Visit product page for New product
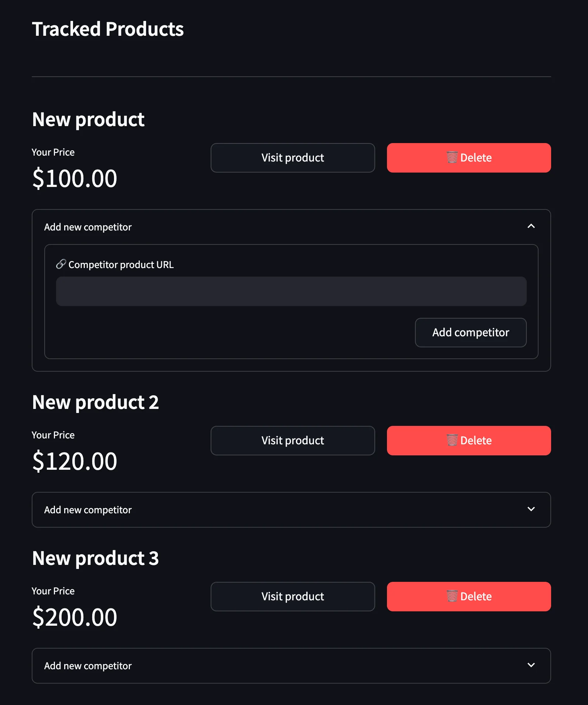588x705 pixels. pos(293,158)
